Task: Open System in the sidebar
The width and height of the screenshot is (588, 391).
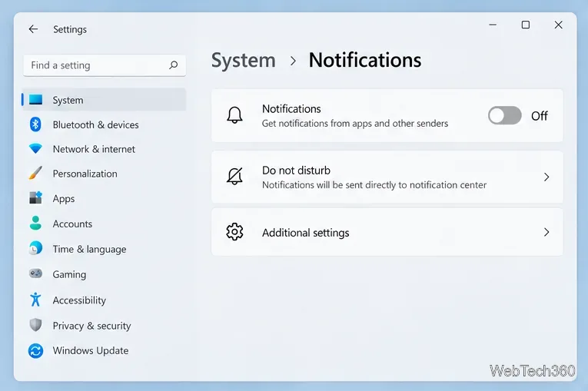Action: click(x=104, y=100)
